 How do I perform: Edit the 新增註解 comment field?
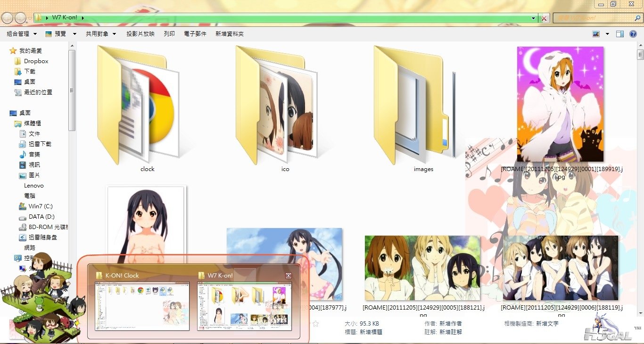(451, 332)
